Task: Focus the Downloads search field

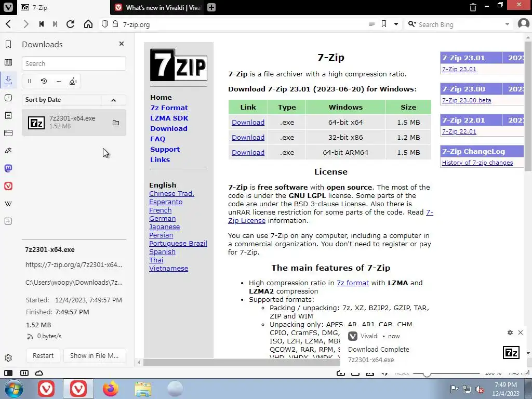Action: [74, 63]
